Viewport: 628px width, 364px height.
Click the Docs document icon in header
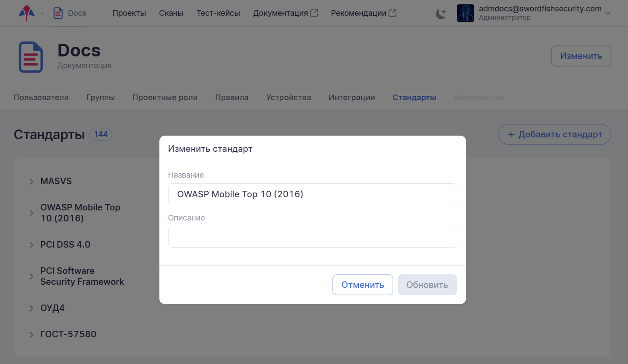pyautogui.click(x=58, y=13)
